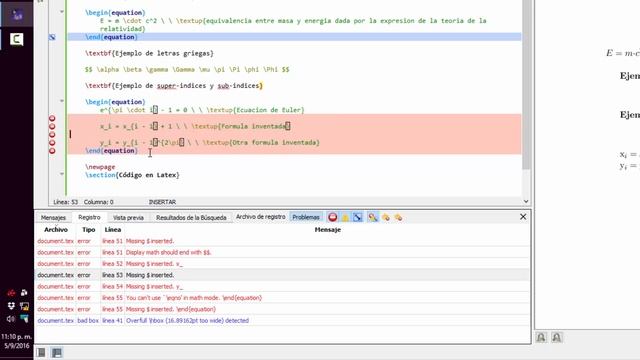Click the error marker beside \end{equation} in red block
Screen dimensions: 640x360
pyautogui.click(x=52, y=151)
